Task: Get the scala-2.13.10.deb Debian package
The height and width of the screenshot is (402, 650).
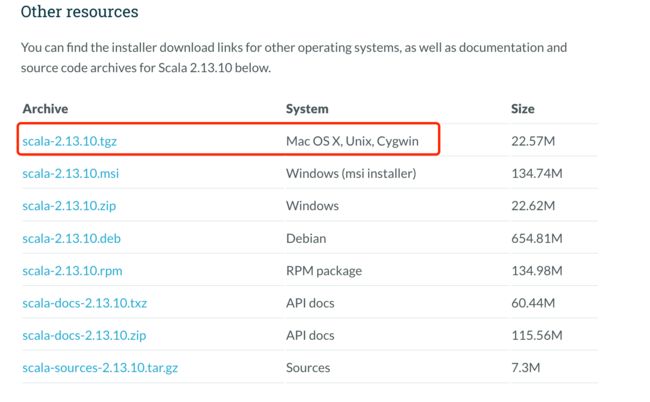Action: [x=71, y=238]
